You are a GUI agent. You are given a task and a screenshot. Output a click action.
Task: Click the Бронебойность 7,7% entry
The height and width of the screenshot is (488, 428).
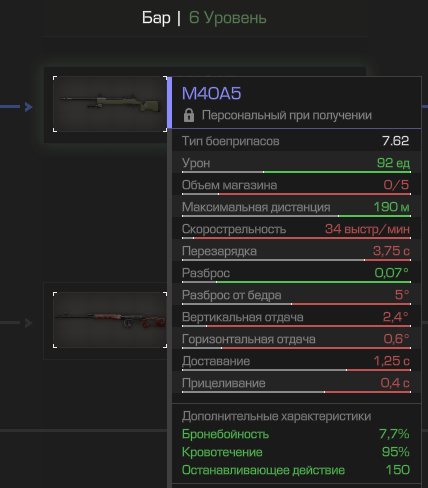(x=296, y=434)
